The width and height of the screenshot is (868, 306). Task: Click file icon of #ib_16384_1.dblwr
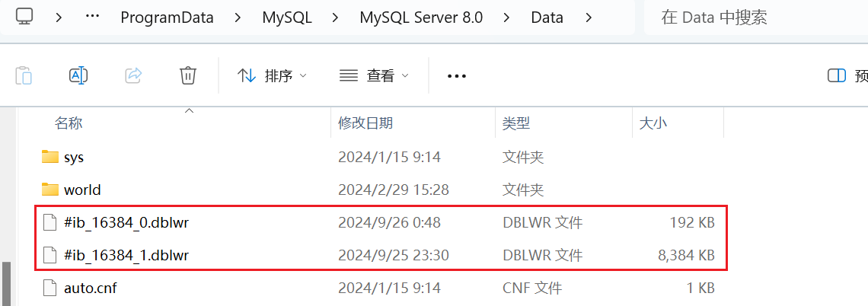pos(50,255)
